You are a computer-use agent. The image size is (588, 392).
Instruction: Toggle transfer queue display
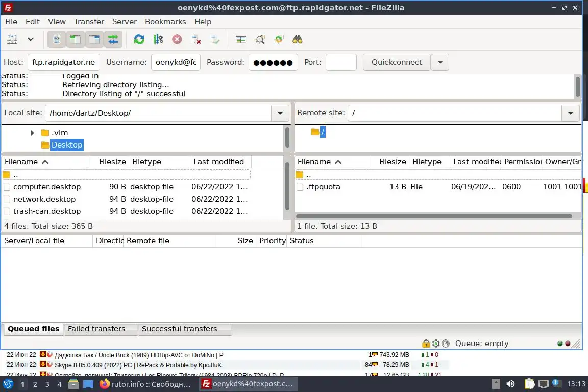point(113,39)
